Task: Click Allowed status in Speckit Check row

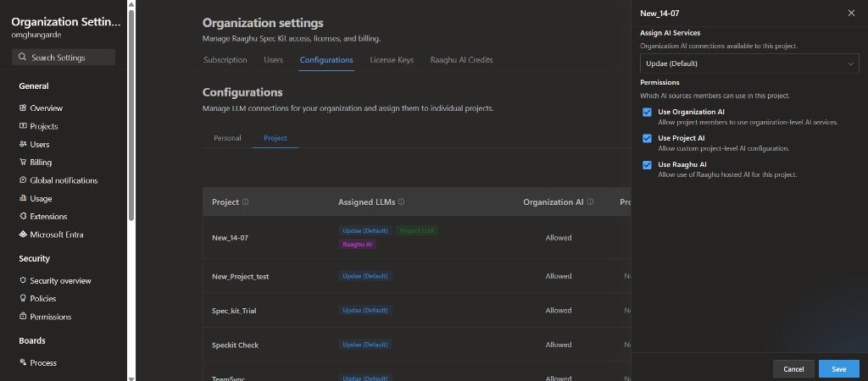Action: coord(559,345)
